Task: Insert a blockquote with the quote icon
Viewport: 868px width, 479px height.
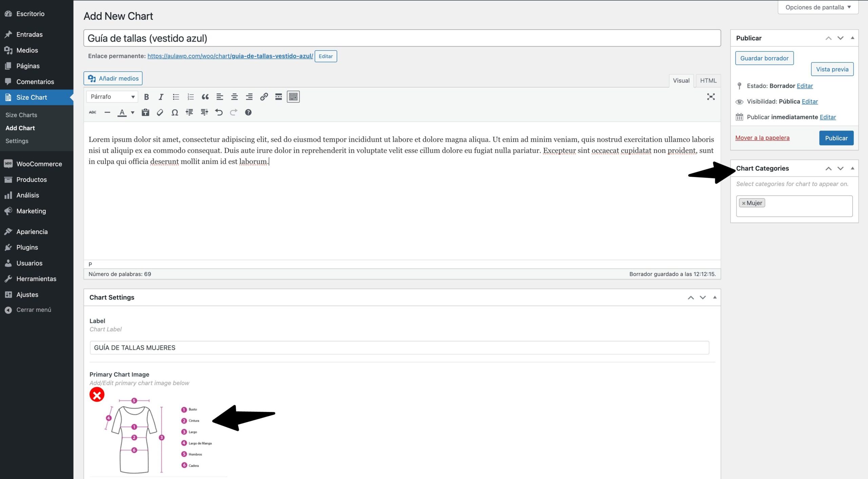Action: click(x=205, y=97)
